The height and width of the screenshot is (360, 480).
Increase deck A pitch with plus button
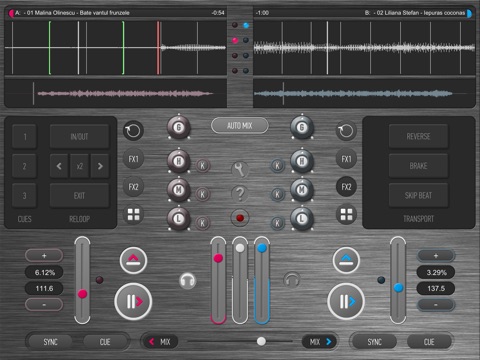(44, 256)
